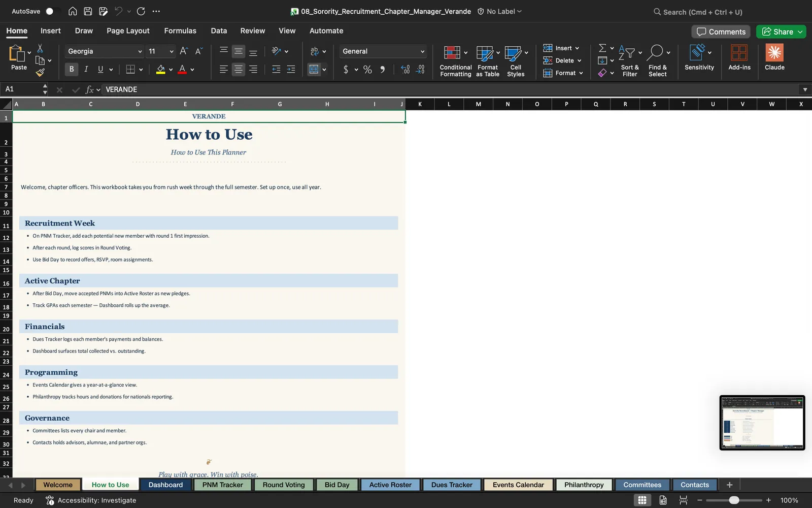Open the Insert cells dropdown
812x508 pixels.
click(561, 48)
